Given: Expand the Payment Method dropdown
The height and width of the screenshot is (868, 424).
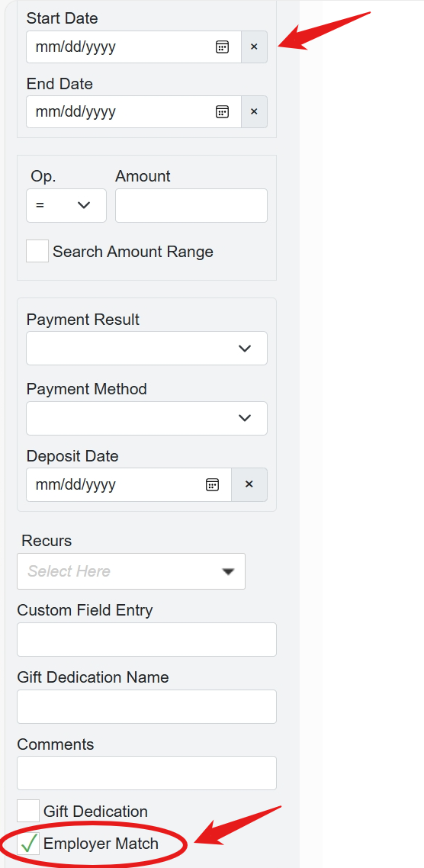Looking at the screenshot, I should point(146,419).
